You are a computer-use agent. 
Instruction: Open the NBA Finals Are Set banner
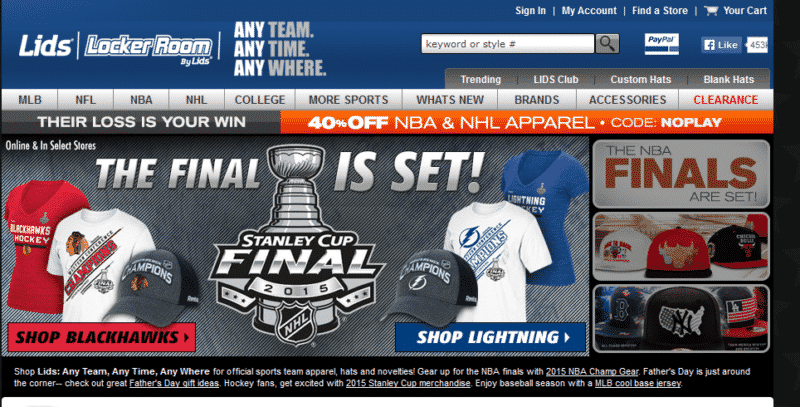pos(681,174)
